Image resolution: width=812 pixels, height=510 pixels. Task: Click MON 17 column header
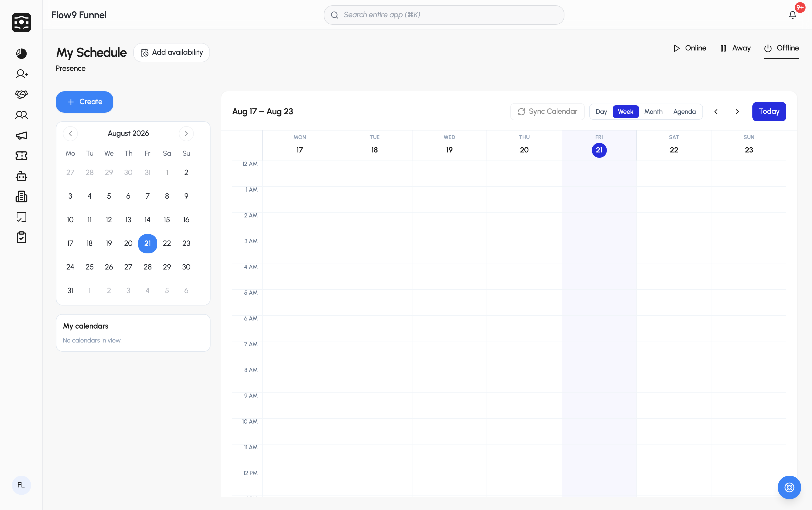(299, 145)
